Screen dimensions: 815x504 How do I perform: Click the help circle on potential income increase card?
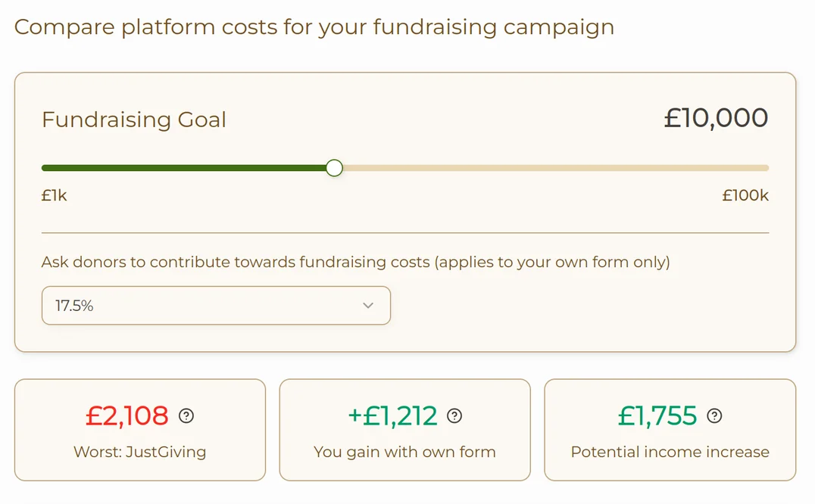pos(712,415)
